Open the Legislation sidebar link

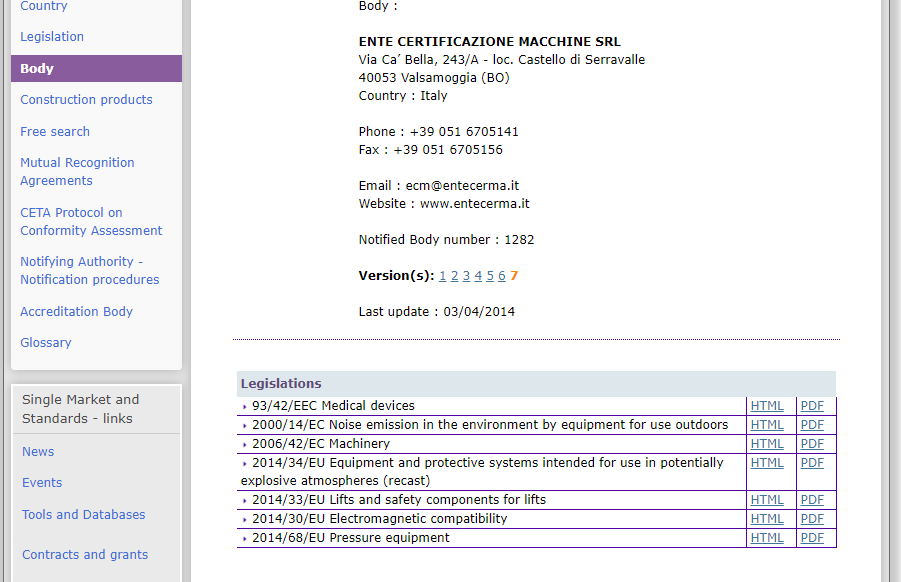pyautogui.click(x=52, y=37)
